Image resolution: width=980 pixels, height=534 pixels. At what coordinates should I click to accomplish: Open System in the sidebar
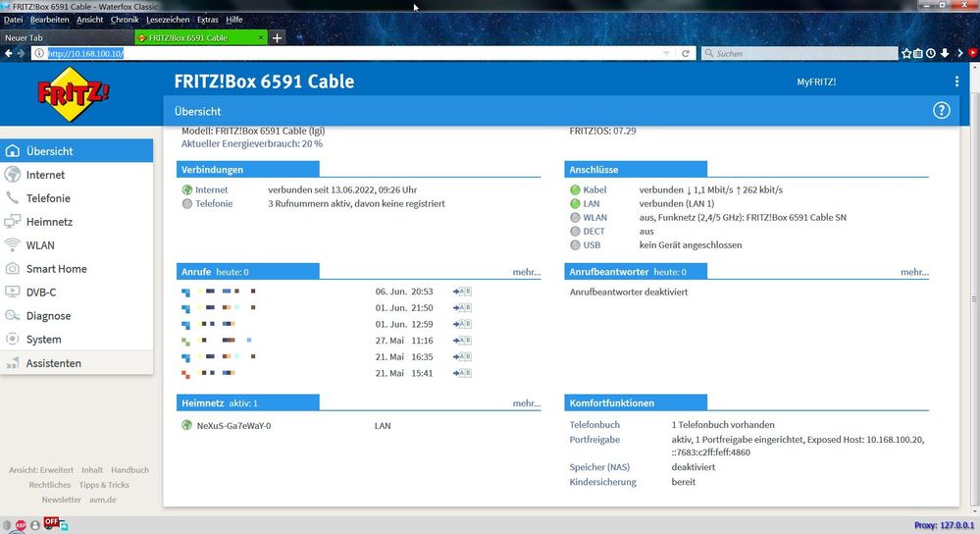77,340
